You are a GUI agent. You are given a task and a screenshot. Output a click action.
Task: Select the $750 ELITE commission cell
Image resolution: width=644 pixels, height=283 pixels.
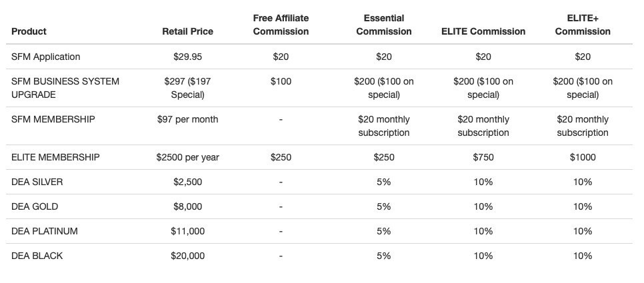[483, 157]
